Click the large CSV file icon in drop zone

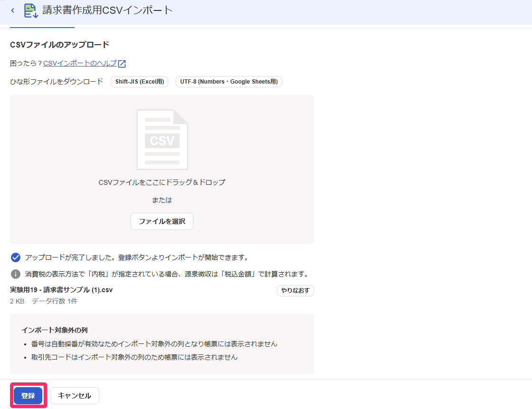[x=162, y=140]
